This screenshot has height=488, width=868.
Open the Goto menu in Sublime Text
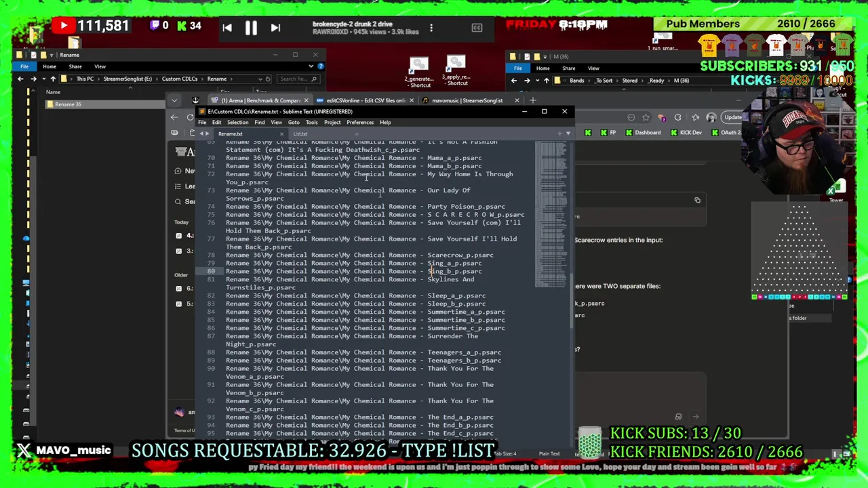click(x=294, y=123)
